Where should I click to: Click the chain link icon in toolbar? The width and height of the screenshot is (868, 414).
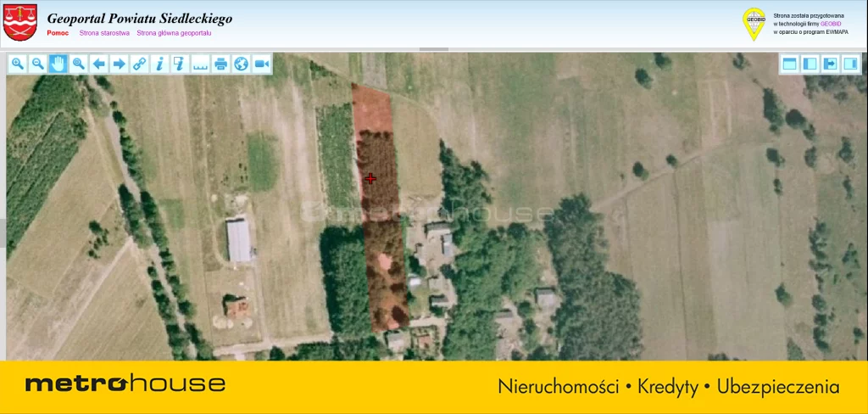(139, 64)
